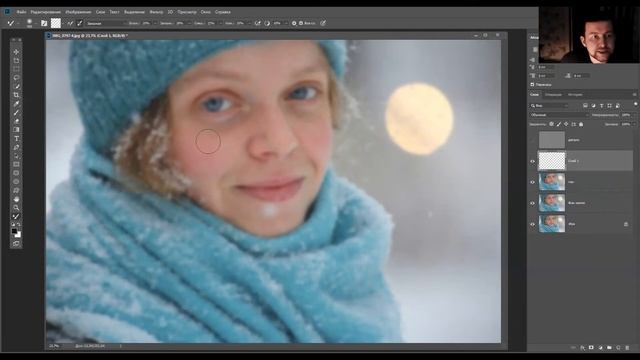Open the Окно menu
Image resolution: width=640 pixels, height=360 pixels.
point(206,12)
